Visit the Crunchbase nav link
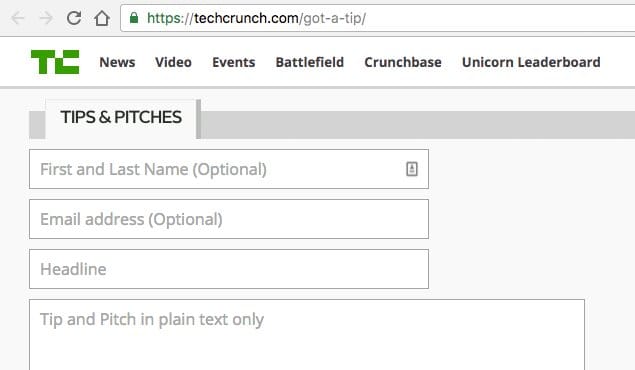635x370 pixels. [403, 62]
